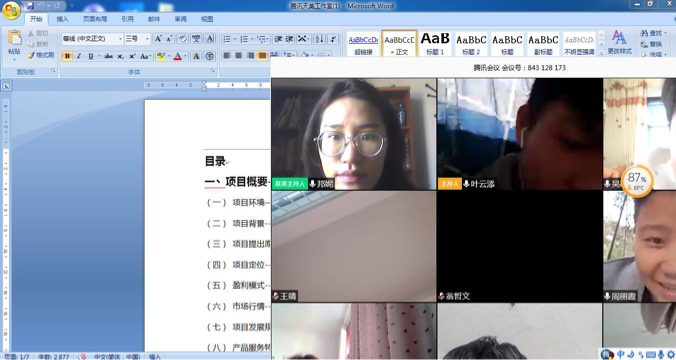Expand the underline style dropdown arrow
676x360 pixels.
99,56
